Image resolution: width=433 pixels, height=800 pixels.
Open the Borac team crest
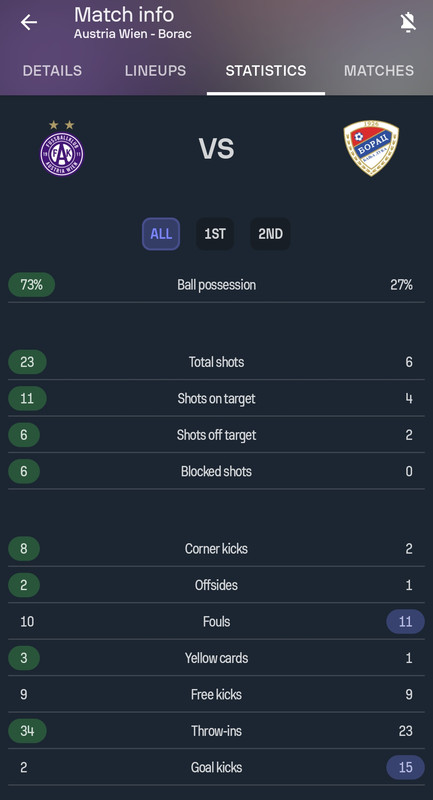coord(371,148)
